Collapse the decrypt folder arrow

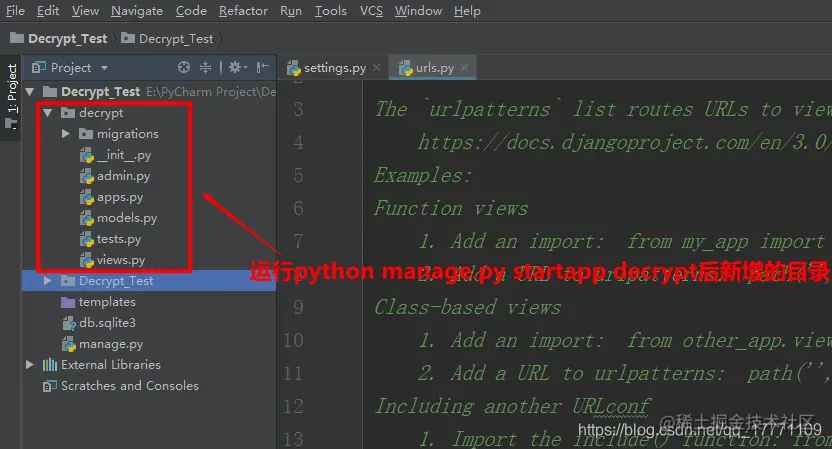(x=48, y=113)
